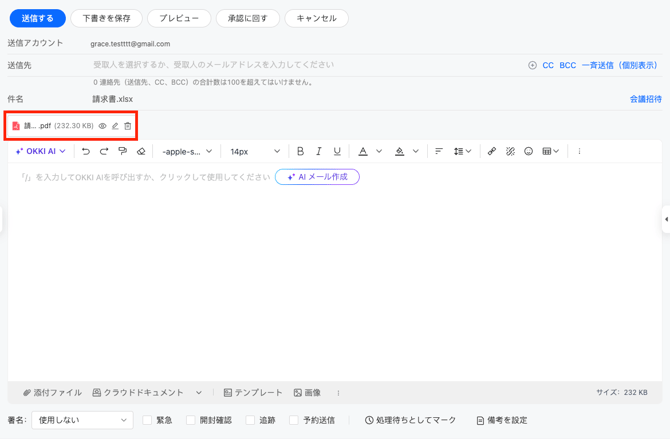Click 備考を設定 set note
Image resolution: width=670 pixels, height=439 pixels.
[502, 420]
